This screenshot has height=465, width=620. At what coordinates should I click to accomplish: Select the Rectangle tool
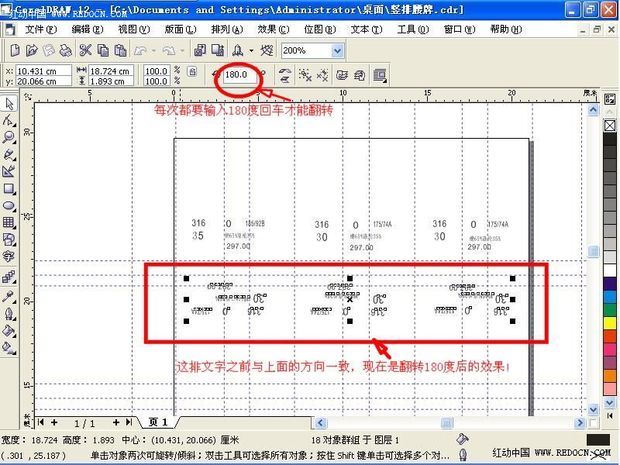point(8,189)
